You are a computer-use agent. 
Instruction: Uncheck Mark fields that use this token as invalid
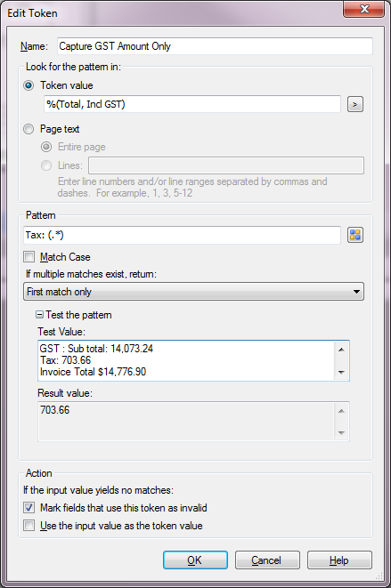tap(29, 508)
